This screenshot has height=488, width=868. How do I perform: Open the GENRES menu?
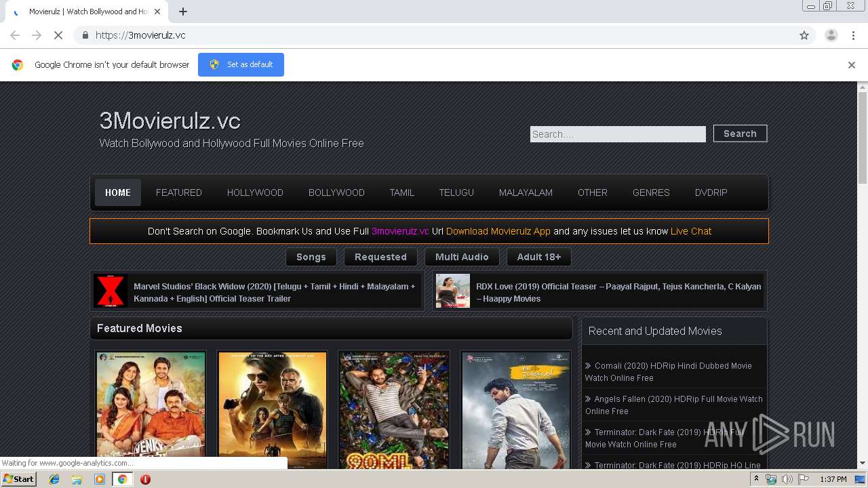(x=651, y=192)
